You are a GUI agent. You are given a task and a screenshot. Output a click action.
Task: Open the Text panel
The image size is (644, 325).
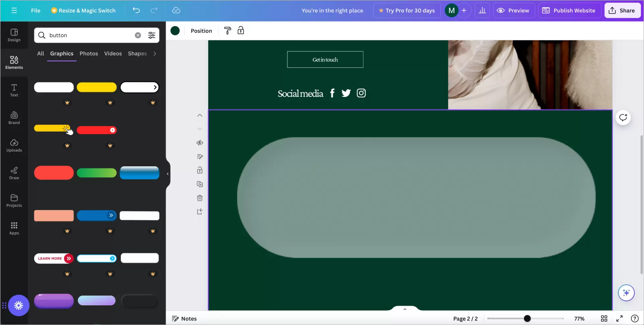14,90
